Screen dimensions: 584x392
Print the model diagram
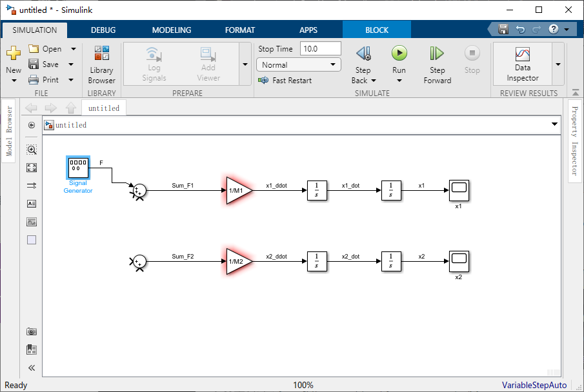(x=44, y=80)
